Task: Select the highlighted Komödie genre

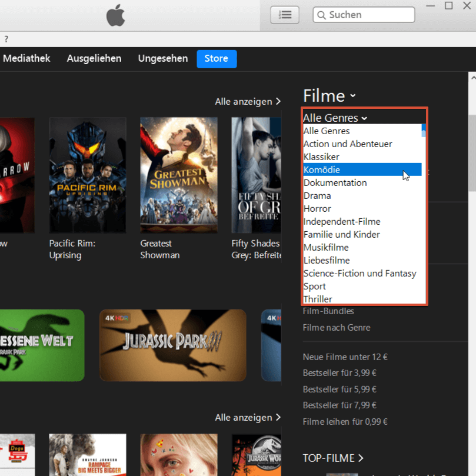Action: click(x=362, y=169)
